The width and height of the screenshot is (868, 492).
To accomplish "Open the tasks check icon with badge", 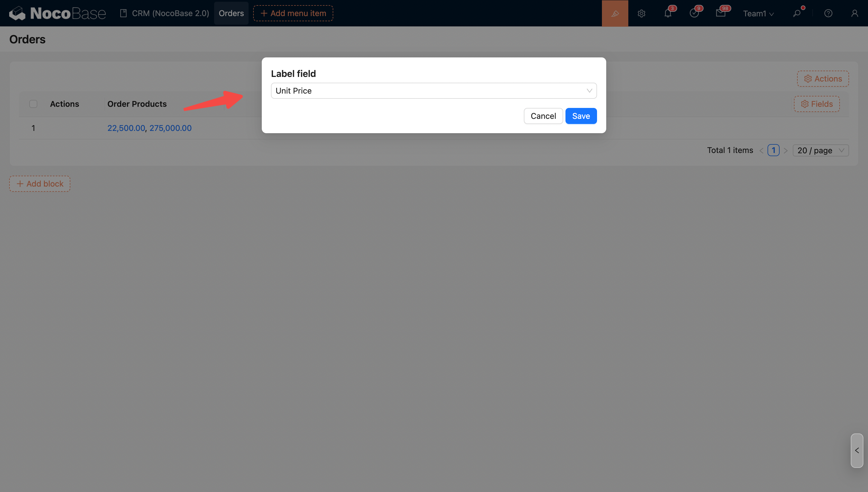I will pos(694,13).
